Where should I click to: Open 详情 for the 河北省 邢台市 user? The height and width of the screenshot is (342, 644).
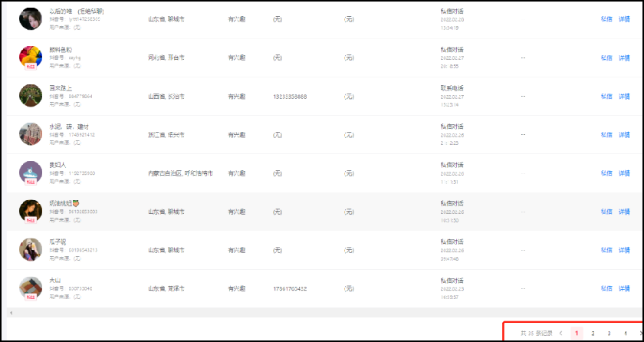pos(624,58)
